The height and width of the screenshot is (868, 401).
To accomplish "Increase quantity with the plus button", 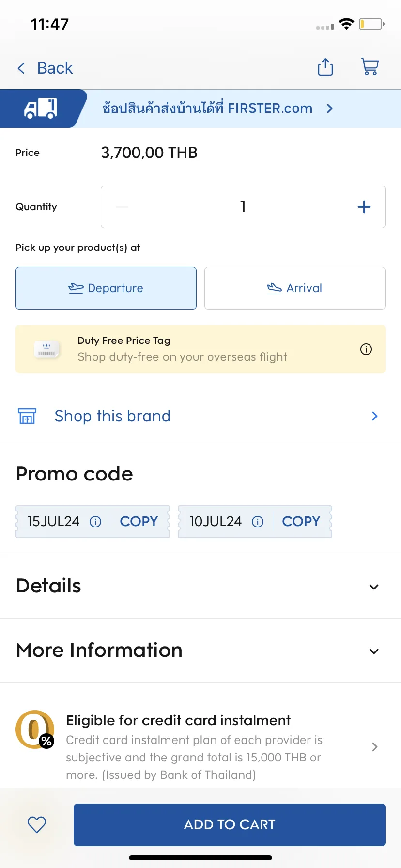I will (x=364, y=207).
